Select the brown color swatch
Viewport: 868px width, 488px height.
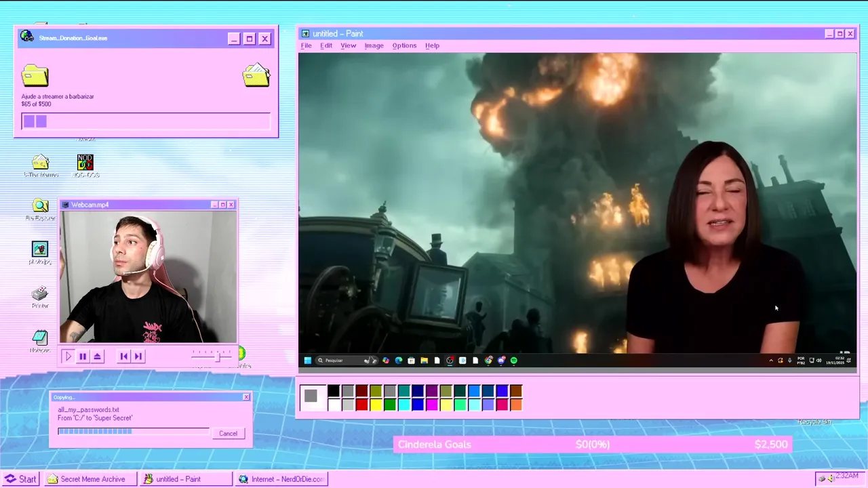click(x=516, y=391)
